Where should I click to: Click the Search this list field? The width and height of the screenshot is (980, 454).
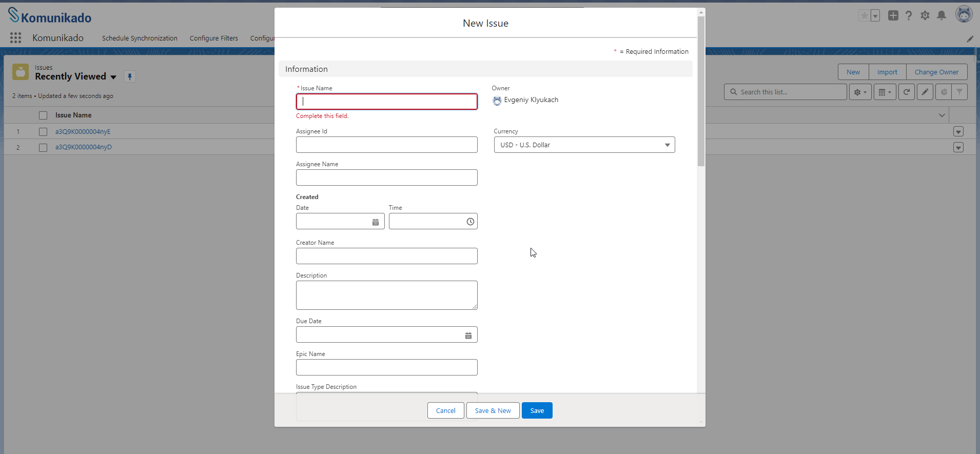(786, 92)
